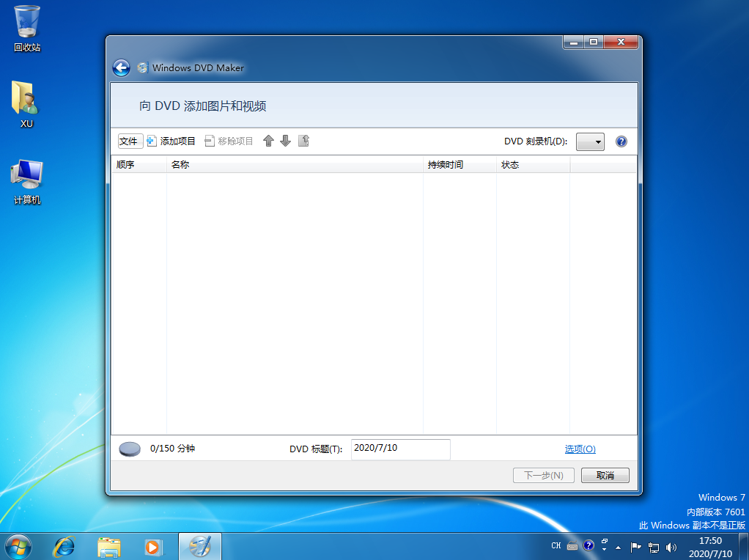Screen dimensions: 749x560
Task: Click the move up arrow icon
Action: (x=268, y=141)
